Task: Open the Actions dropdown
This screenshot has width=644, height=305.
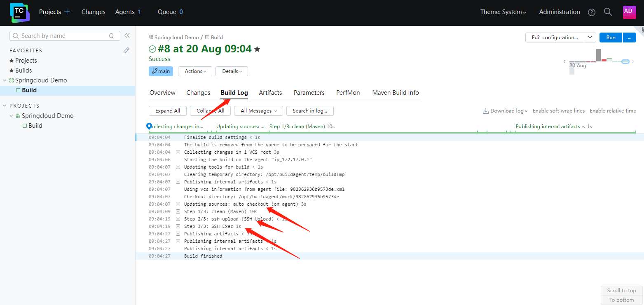Action: [x=195, y=71]
